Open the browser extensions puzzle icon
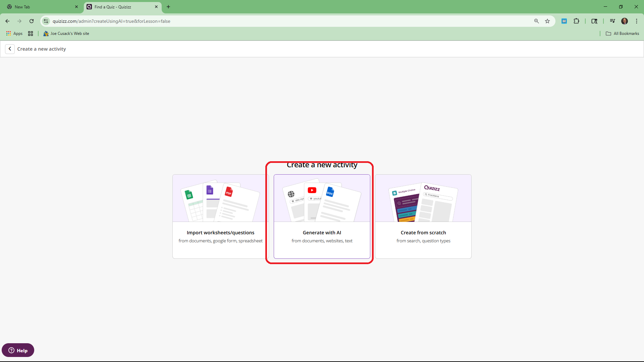The width and height of the screenshot is (644, 362). [x=576, y=21]
